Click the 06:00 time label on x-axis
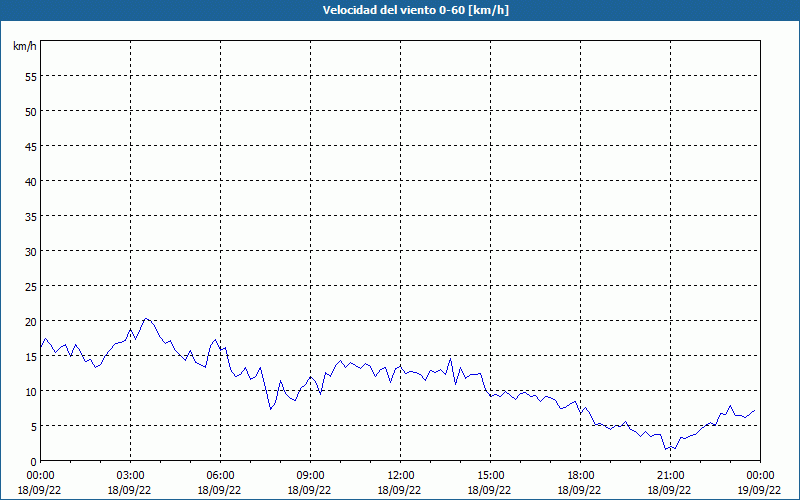Screen dimensions: 800x500 click(220, 476)
